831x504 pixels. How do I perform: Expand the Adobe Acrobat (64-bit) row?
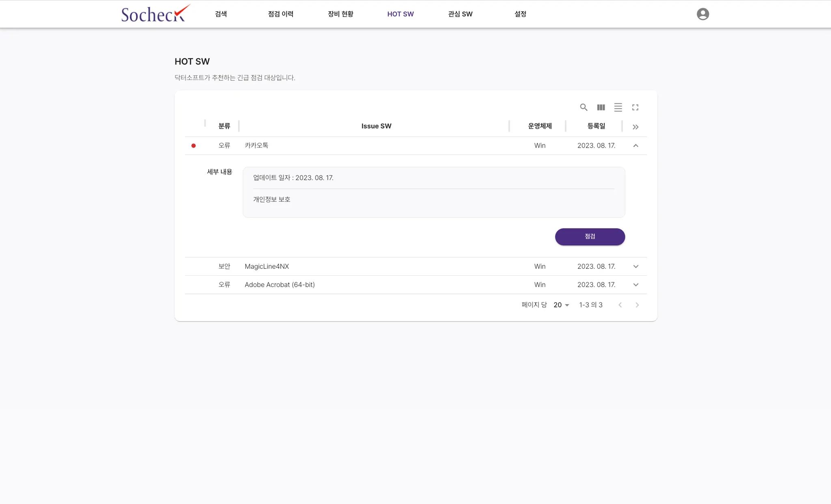pyautogui.click(x=636, y=285)
